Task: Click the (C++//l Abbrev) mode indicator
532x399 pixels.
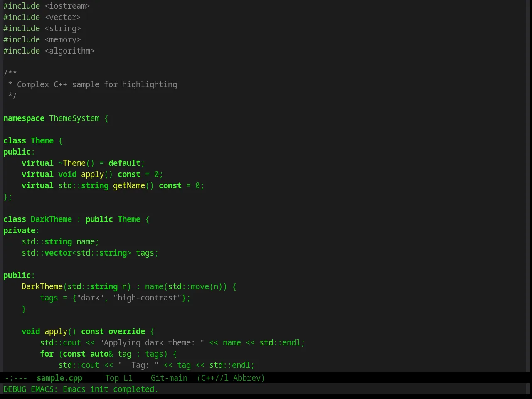Action: tap(231, 378)
